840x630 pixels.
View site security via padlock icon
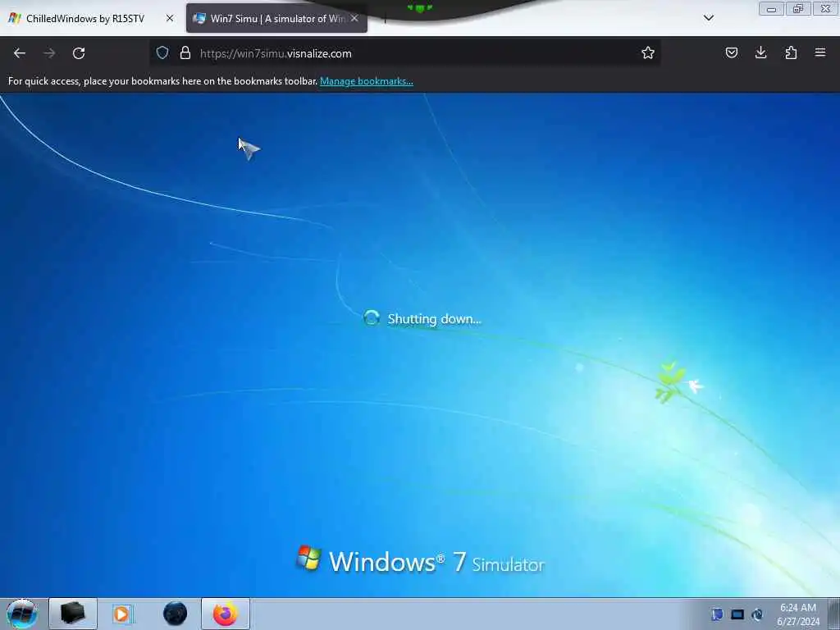coord(185,52)
